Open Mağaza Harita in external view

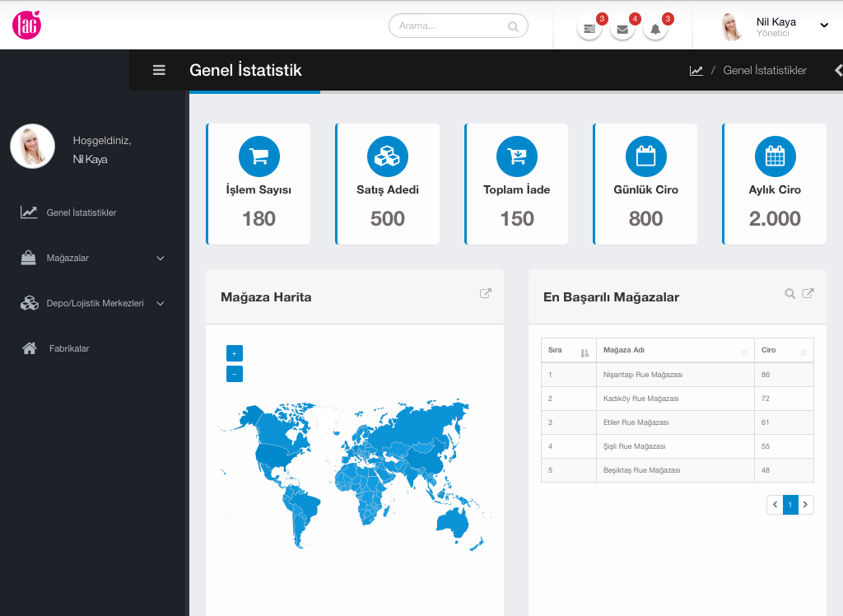tap(486, 293)
